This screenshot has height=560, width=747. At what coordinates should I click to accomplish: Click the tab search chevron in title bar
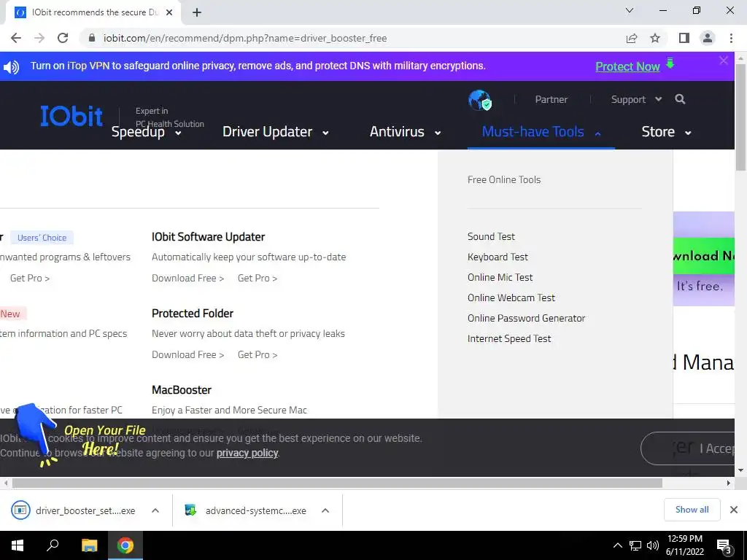[630, 10]
